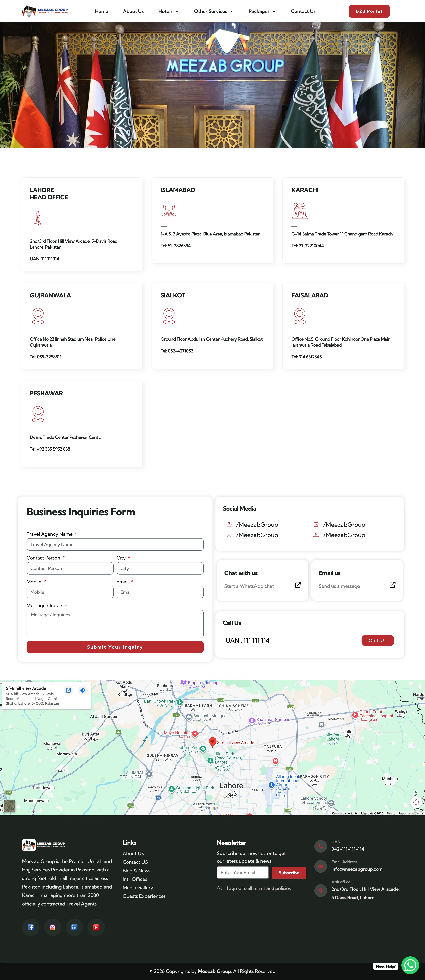Click the newsletter Enter Your Email field
Screen dimensions: 425x980
click(243, 872)
